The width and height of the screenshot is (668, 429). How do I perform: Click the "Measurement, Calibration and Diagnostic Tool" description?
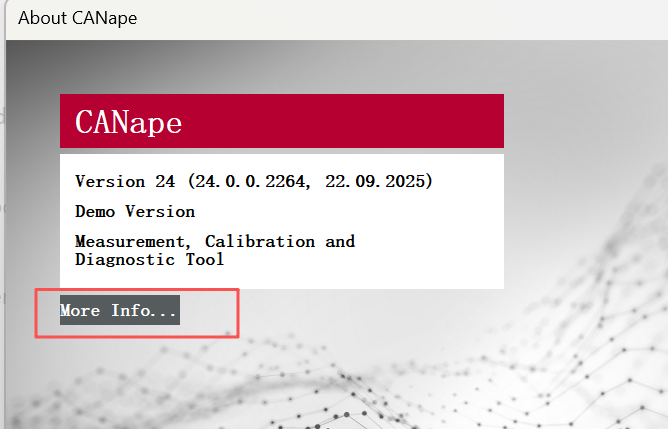[x=215, y=250]
